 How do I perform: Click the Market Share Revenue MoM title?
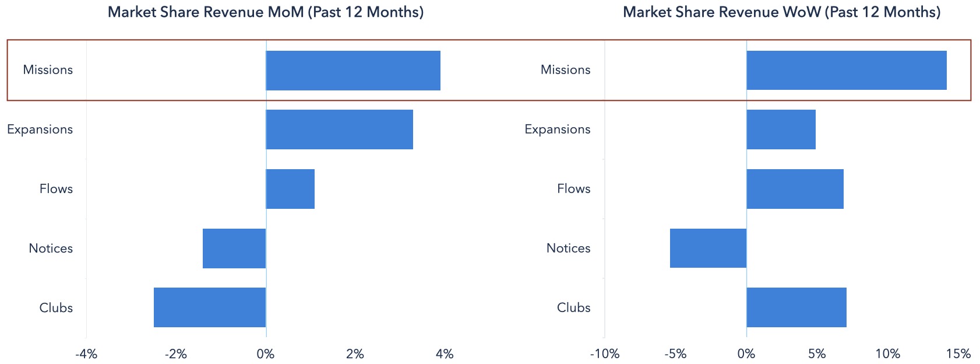pos(266,12)
